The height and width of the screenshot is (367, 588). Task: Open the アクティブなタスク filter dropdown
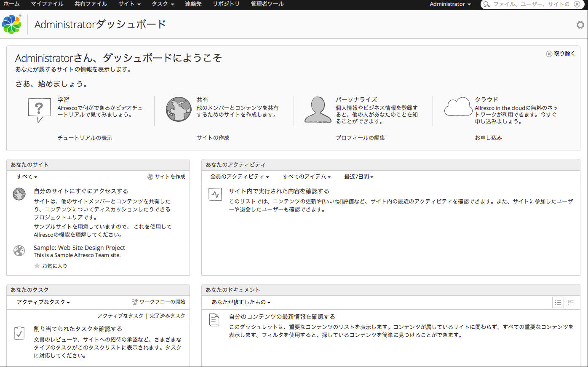(x=43, y=302)
